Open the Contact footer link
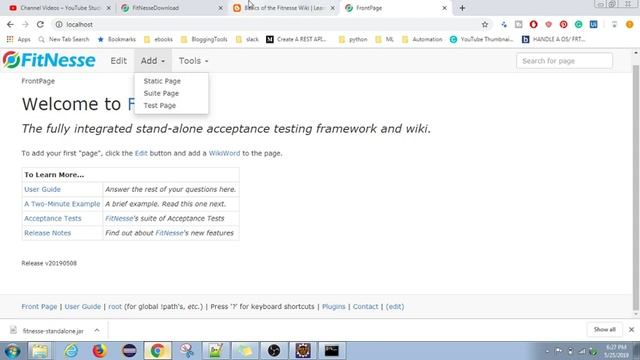The width and height of the screenshot is (640, 360). click(365, 307)
